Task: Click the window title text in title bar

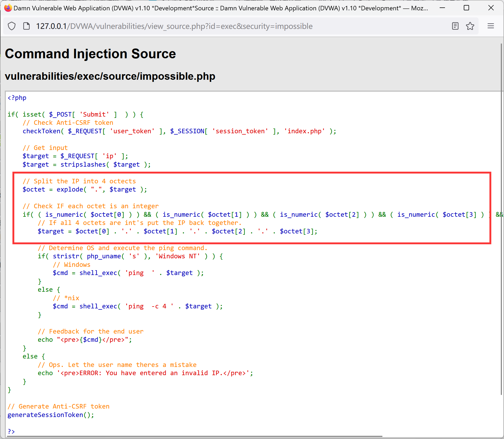Action: pyautogui.click(x=221, y=8)
